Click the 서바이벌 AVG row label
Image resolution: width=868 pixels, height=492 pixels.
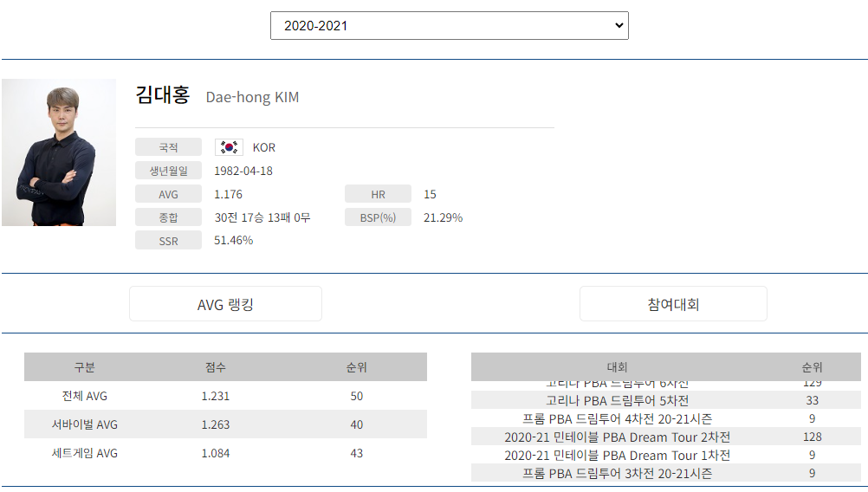coord(85,424)
